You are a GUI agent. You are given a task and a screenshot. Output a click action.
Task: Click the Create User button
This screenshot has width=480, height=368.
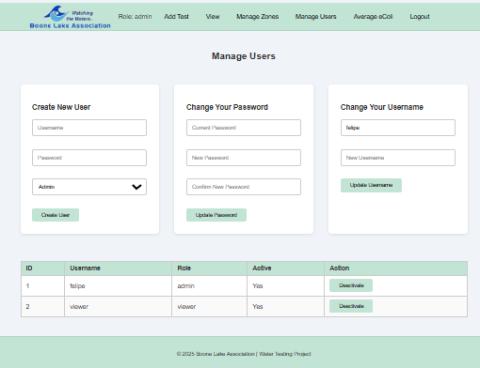pyautogui.click(x=55, y=215)
